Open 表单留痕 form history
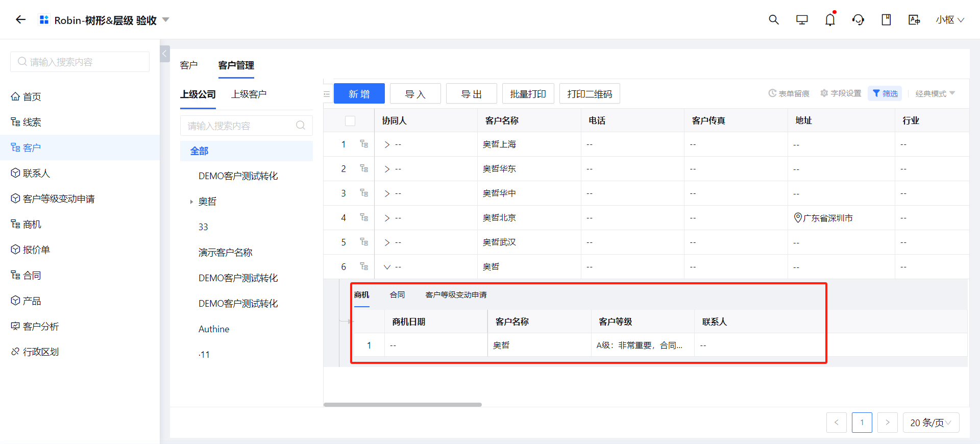The image size is (980, 444). (x=789, y=93)
